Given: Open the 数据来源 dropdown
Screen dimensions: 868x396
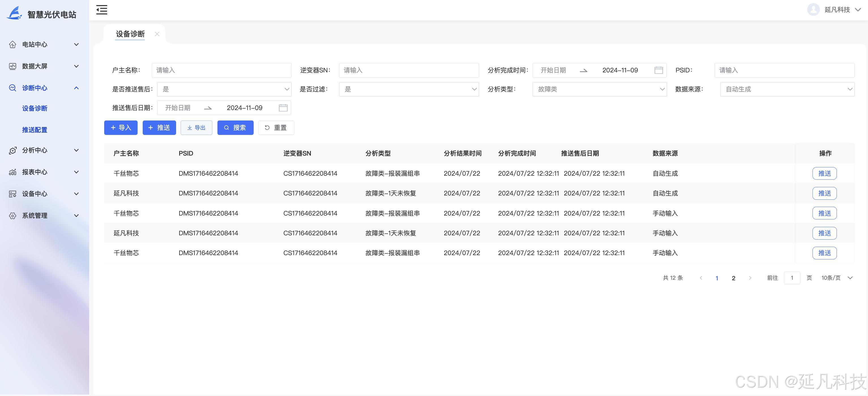Looking at the screenshot, I should (787, 89).
